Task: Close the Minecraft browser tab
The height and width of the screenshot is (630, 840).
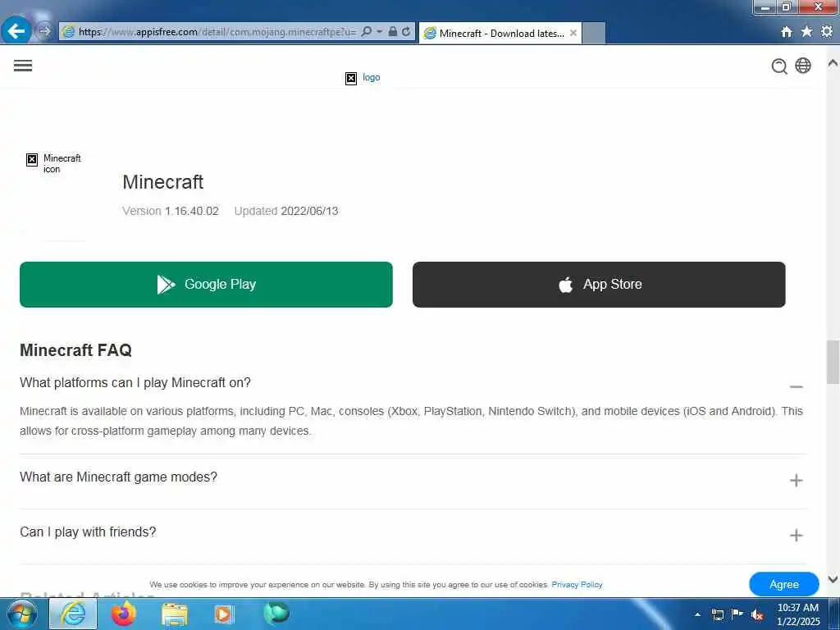Action: click(x=573, y=33)
